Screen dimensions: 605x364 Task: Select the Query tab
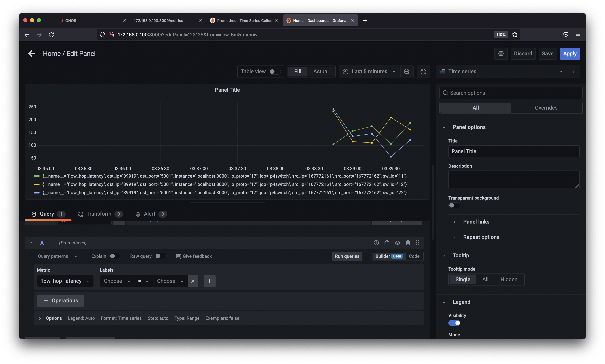pos(48,214)
